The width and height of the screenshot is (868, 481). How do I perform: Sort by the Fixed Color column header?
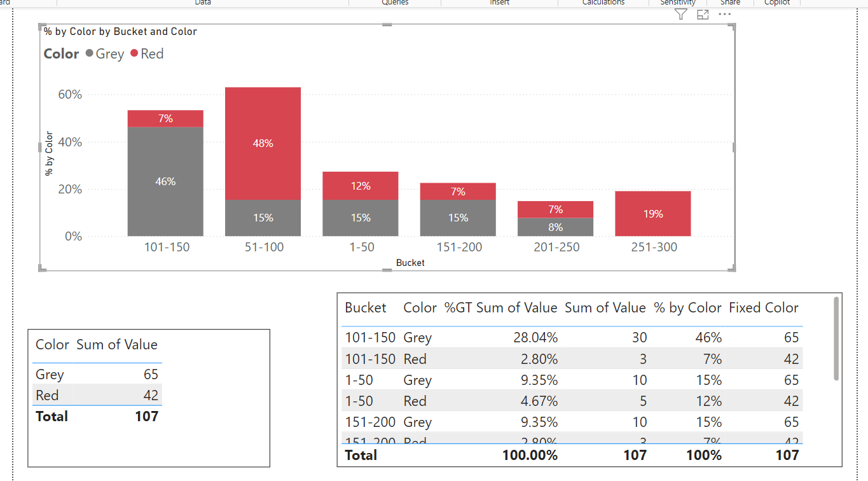click(764, 308)
